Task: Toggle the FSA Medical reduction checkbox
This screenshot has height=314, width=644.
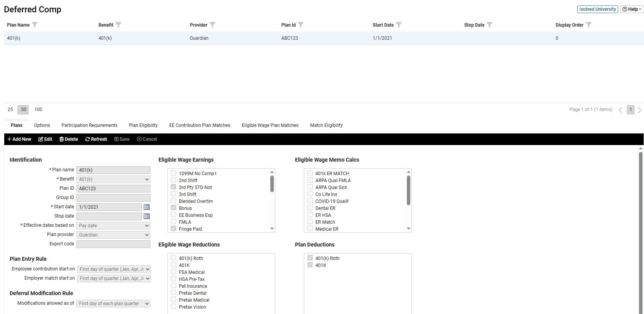Action: coord(174,272)
